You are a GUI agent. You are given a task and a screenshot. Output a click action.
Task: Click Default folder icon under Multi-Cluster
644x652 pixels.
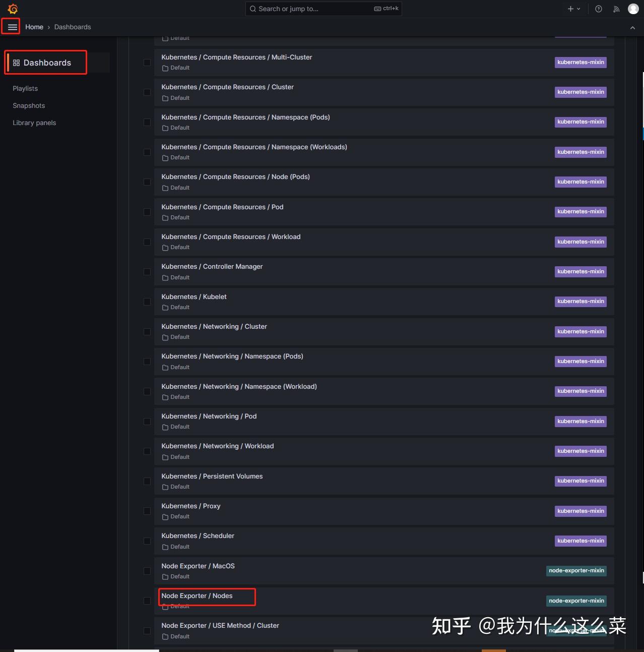[165, 68]
